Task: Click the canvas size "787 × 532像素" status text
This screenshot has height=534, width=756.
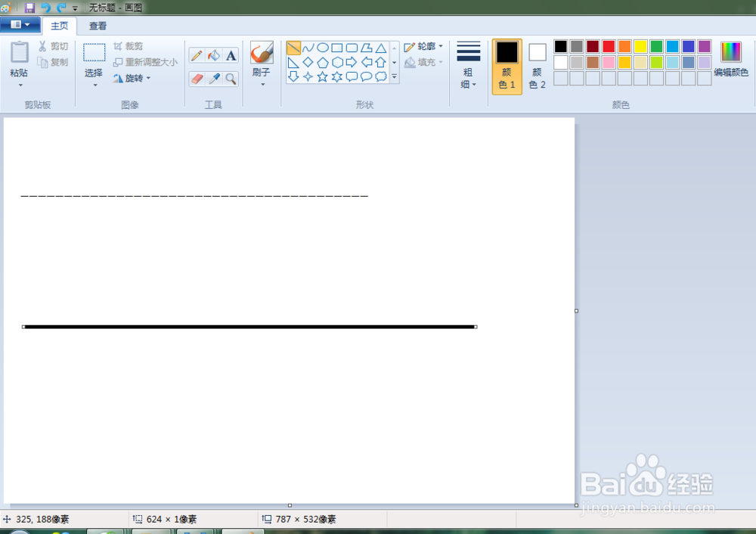Action: point(305,520)
